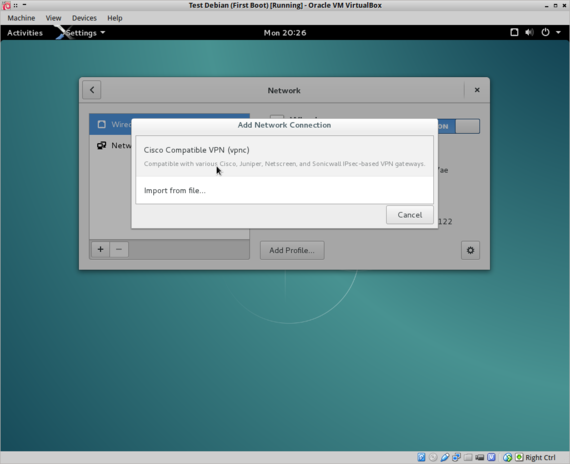
Task: Choose Import from file... option
Action: click(284, 190)
